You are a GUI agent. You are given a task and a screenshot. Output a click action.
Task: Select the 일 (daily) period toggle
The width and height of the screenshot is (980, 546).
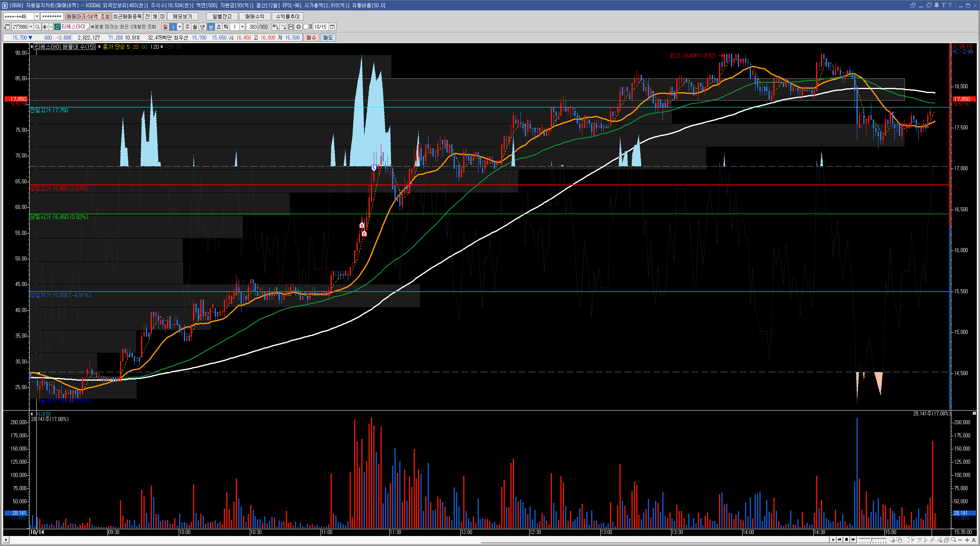(165, 27)
